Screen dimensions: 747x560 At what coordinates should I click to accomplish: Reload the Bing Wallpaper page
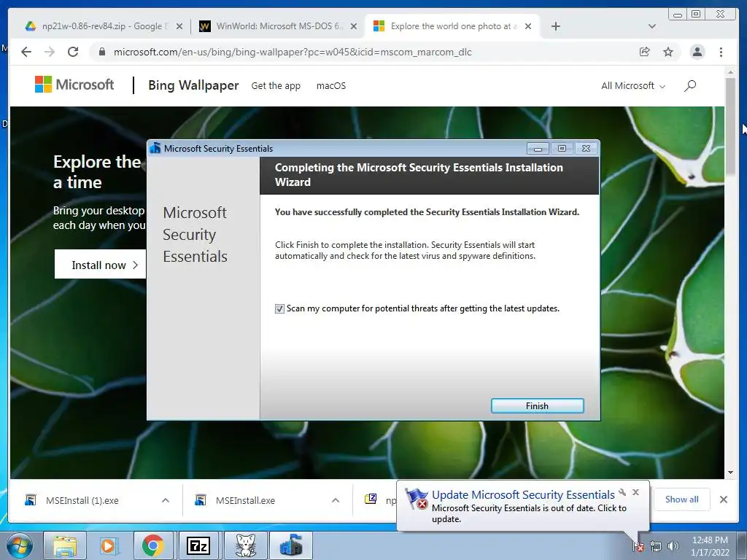point(73,52)
